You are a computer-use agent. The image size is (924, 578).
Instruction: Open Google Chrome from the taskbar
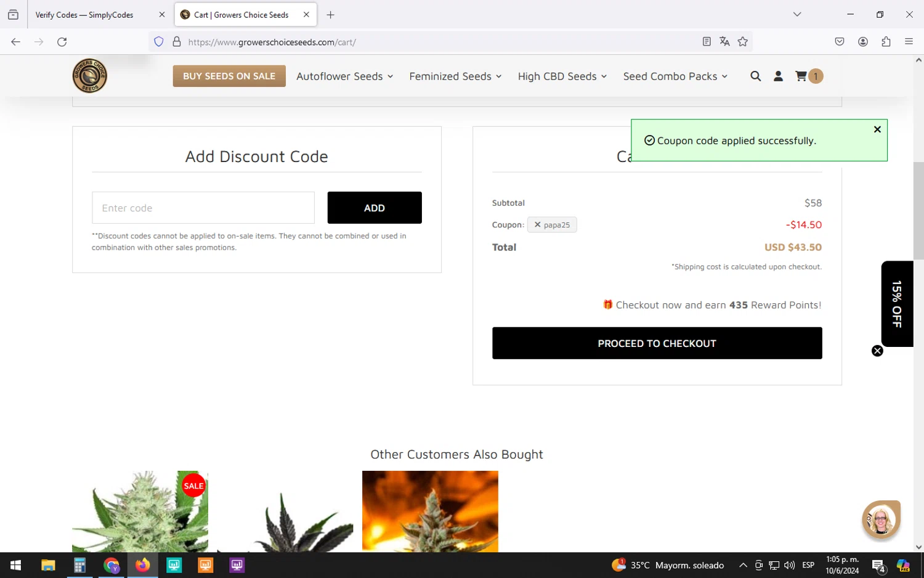(x=111, y=565)
